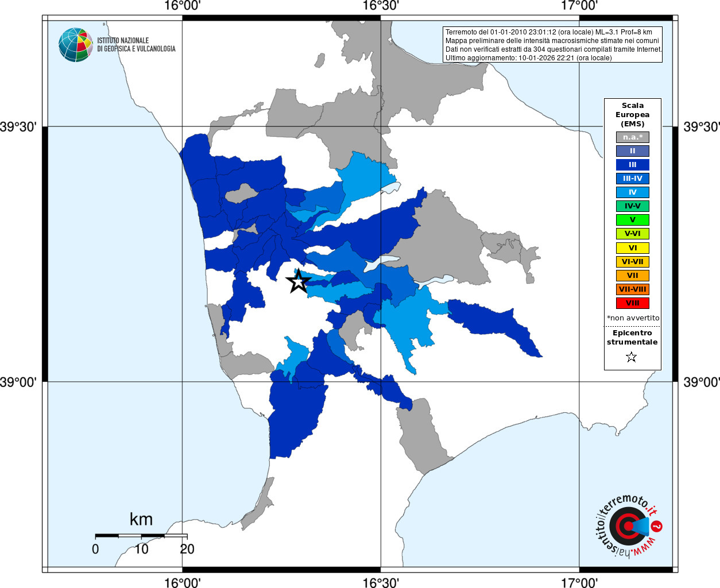
Task: Click the right 39°30' latitude label
Action: 701,127
